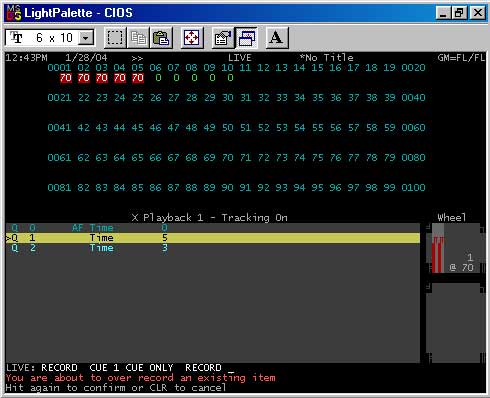Select the highlighted Q 1 cue row
The height and width of the screenshot is (398, 490).
pyautogui.click(x=213, y=238)
